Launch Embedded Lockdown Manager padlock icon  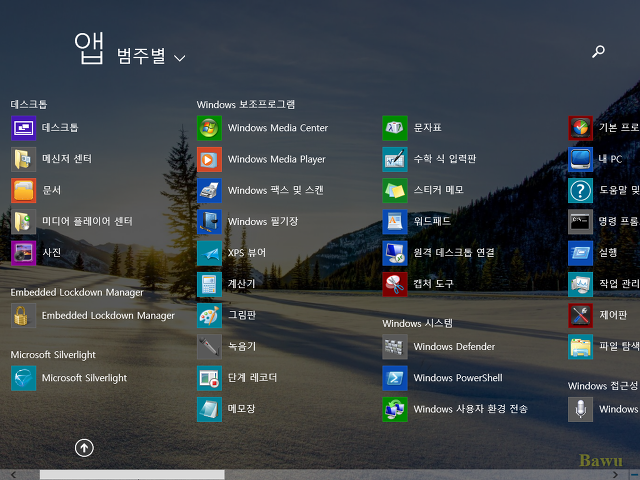click(x=24, y=316)
